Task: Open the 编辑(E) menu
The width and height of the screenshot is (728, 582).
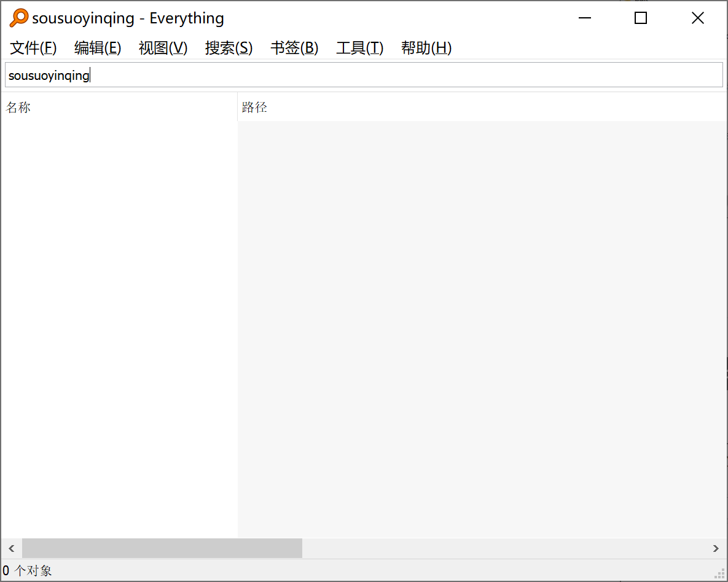Action: [x=98, y=48]
